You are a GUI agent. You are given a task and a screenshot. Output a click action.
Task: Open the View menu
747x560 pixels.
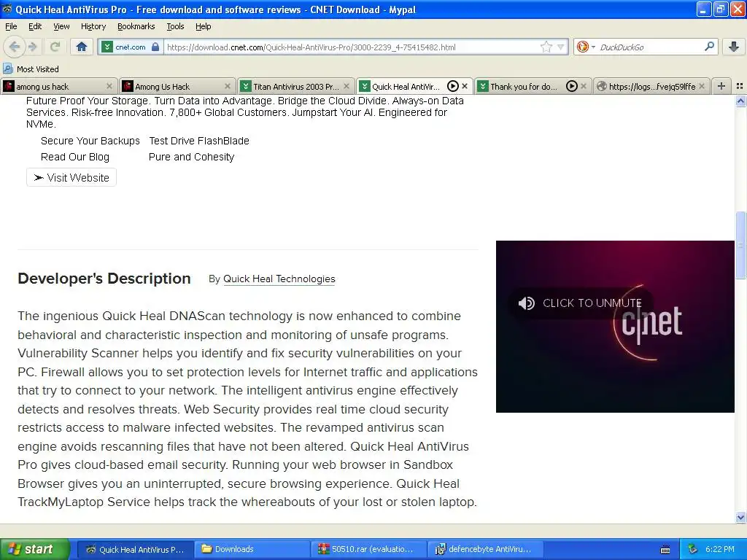[x=61, y=26]
